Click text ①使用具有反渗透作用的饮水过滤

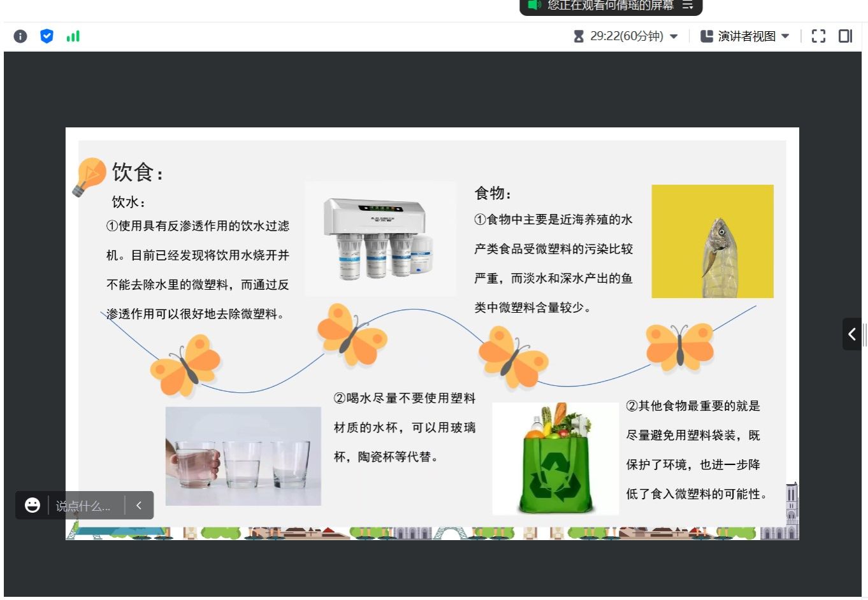pos(198,225)
